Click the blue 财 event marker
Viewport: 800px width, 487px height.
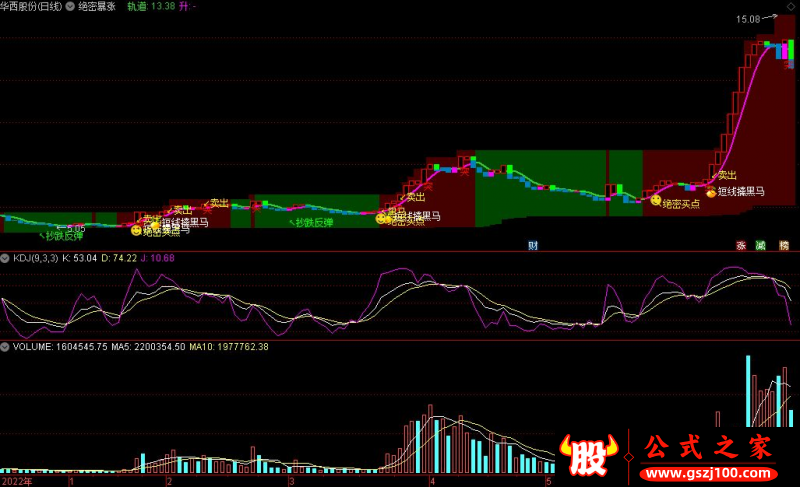point(534,245)
